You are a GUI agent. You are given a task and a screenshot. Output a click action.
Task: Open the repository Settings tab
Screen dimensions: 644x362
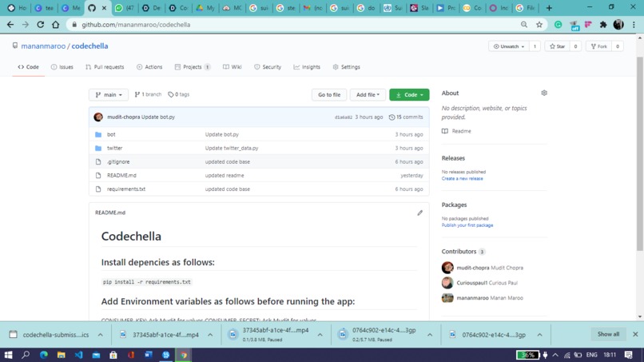coord(346,67)
